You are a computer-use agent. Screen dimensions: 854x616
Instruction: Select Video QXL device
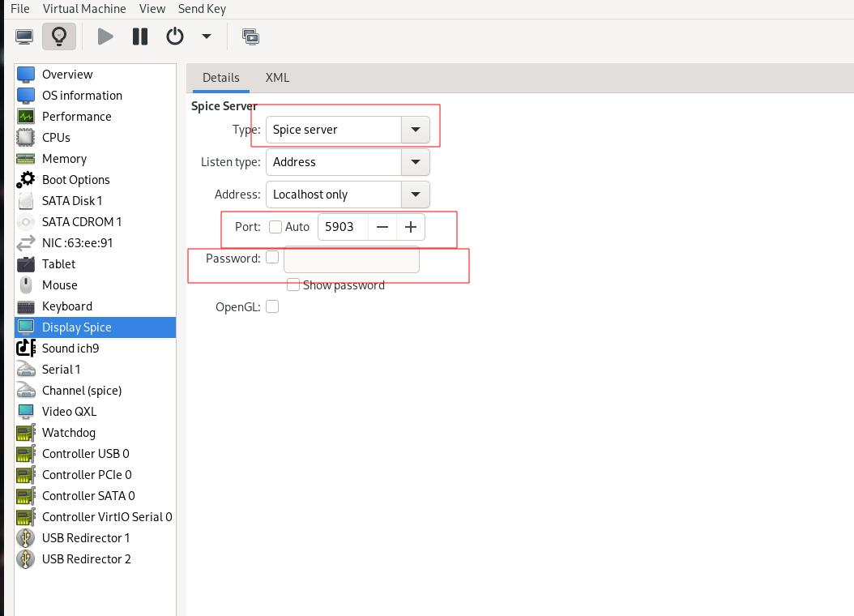click(x=69, y=412)
